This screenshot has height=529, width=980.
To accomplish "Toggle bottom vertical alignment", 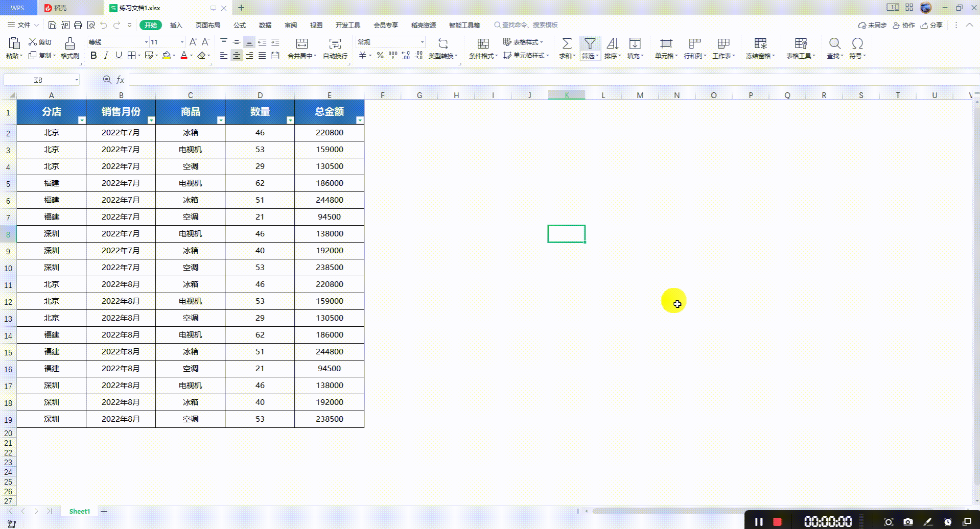I will pyautogui.click(x=249, y=42).
